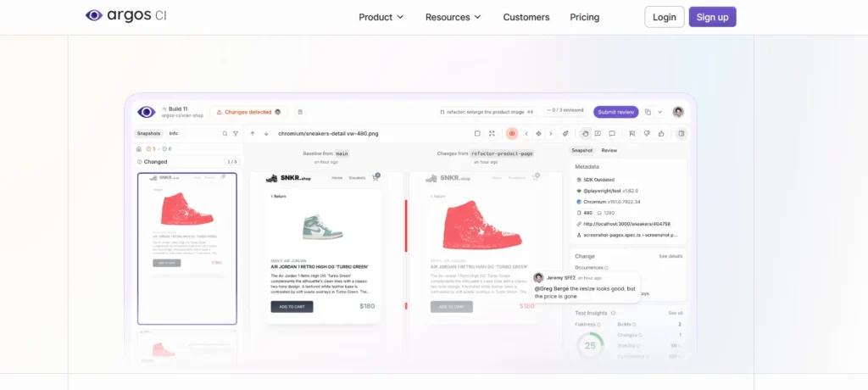Click the filter funnel icon in the sidebar
Image resolution: width=868 pixels, height=390 pixels.
[236, 133]
